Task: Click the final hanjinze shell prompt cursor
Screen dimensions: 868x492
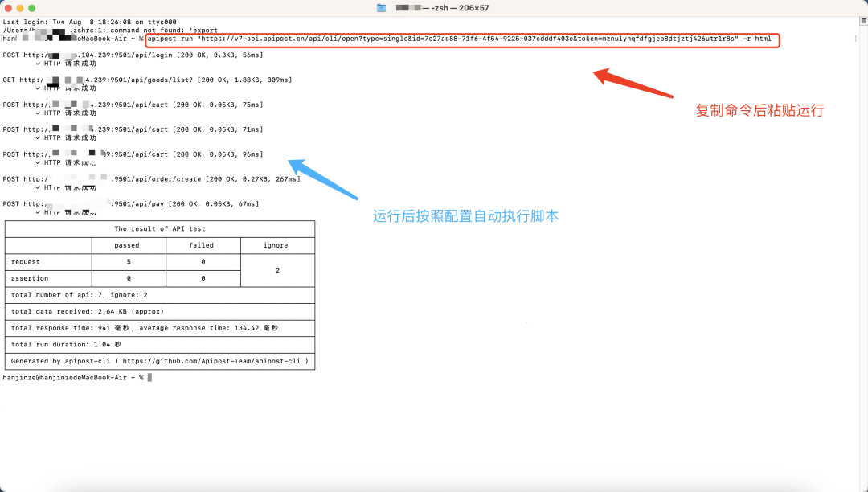Action: pyautogui.click(x=149, y=377)
